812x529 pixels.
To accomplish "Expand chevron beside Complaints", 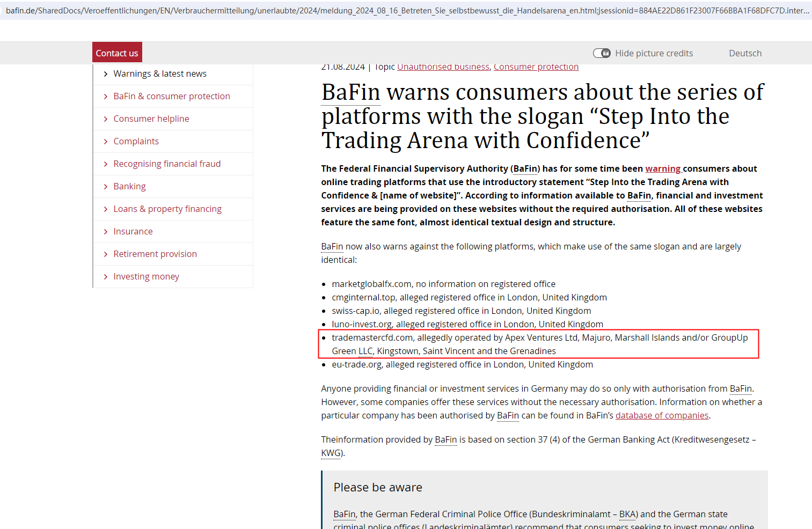I will (106, 141).
